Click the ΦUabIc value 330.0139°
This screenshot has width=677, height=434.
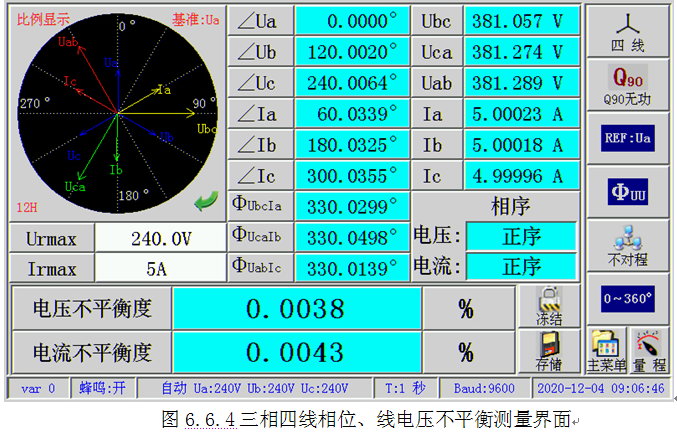352,269
